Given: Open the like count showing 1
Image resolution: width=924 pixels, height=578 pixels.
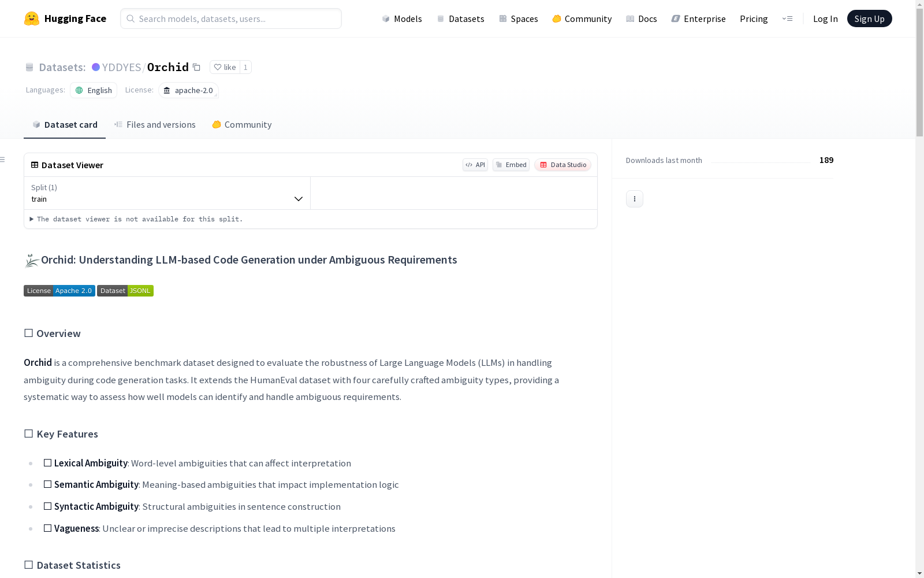Looking at the screenshot, I should click(245, 67).
